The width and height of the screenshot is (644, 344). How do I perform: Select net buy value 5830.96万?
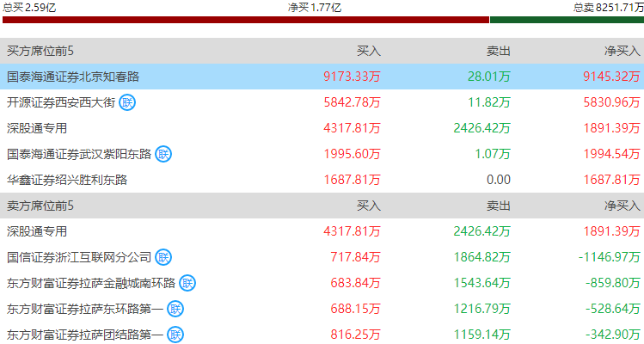[x=611, y=102]
